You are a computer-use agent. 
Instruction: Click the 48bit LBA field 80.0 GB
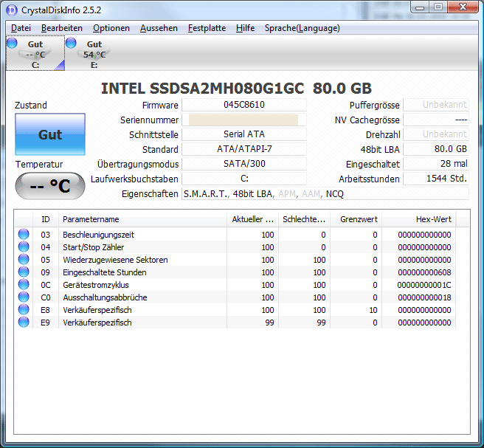436,149
